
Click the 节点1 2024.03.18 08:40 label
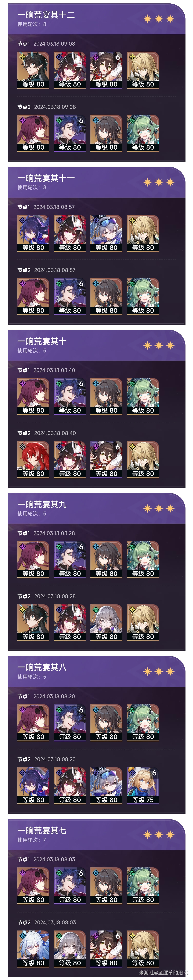click(46, 370)
